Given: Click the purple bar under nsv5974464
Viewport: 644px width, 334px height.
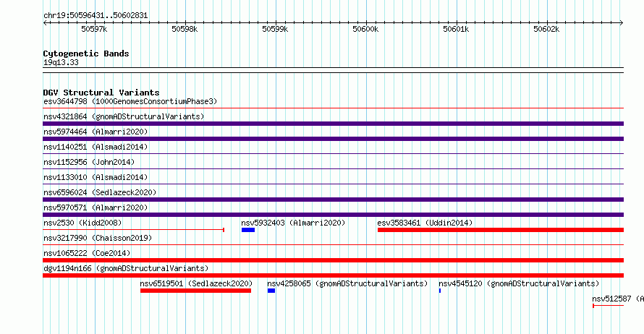Looking at the screenshot, I should pyautogui.click(x=333, y=139).
